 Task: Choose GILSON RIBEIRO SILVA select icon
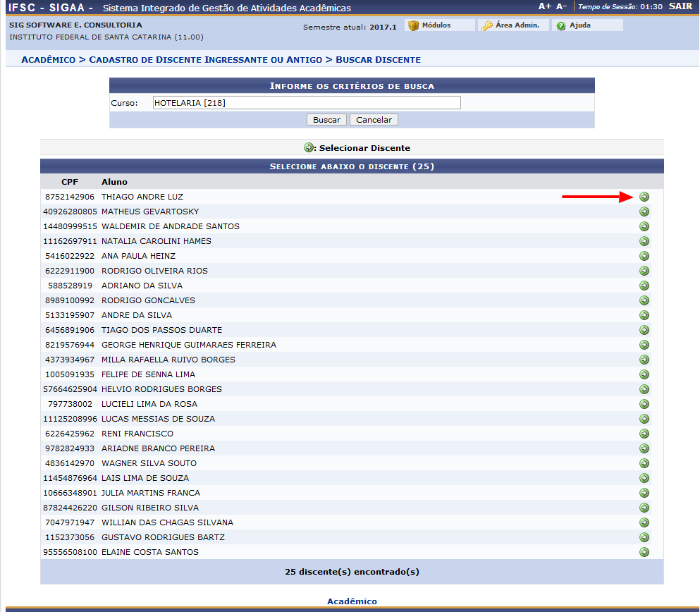tap(644, 508)
